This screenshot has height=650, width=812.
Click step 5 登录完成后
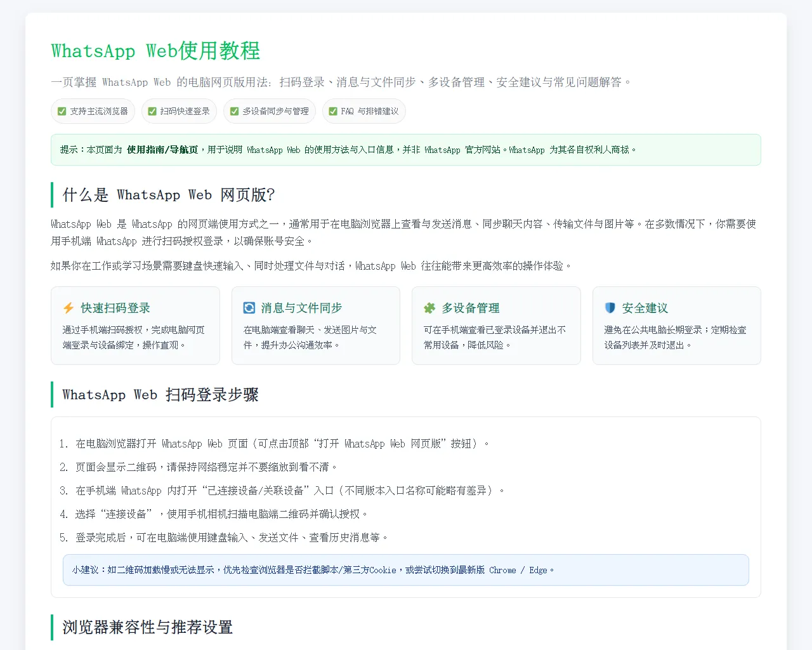[232, 538]
